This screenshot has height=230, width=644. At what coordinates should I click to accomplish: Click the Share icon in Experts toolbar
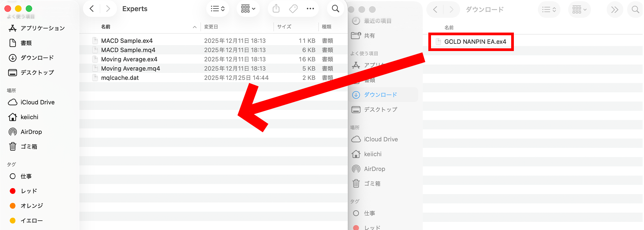276,9
